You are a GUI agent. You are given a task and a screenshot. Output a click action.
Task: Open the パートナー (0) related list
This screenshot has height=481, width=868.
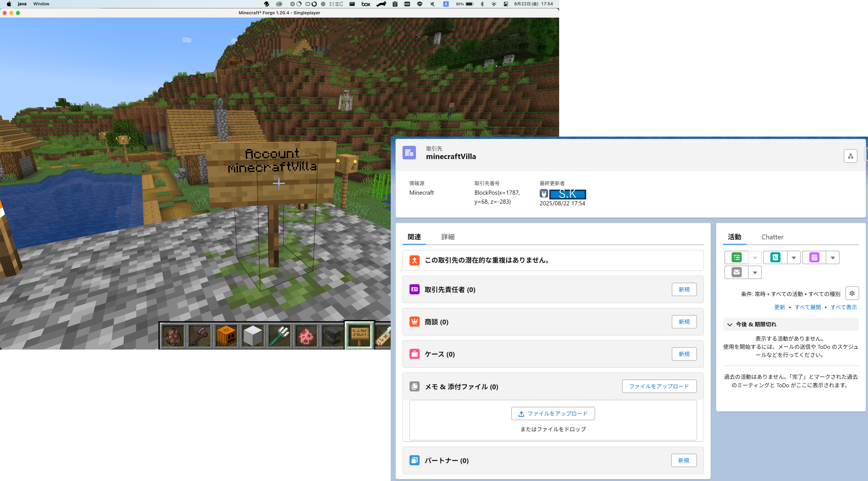pos(446,461)
